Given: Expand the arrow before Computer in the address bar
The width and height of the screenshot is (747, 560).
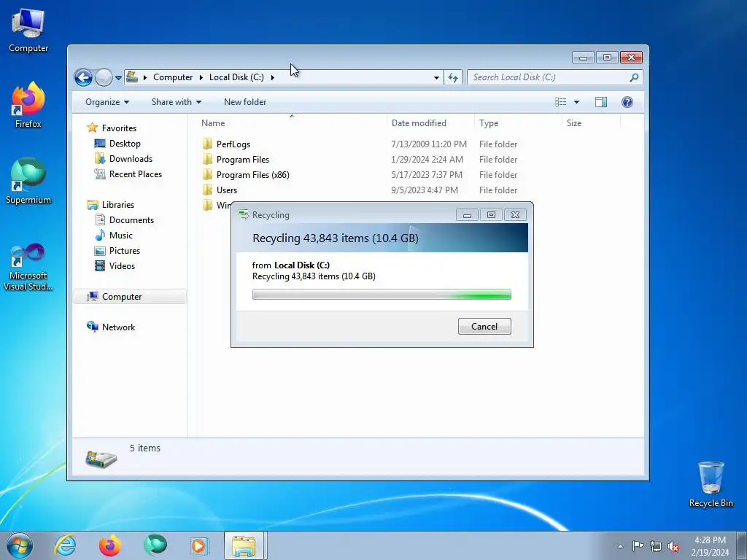Looking at the screenshot, I should point(145,77).
